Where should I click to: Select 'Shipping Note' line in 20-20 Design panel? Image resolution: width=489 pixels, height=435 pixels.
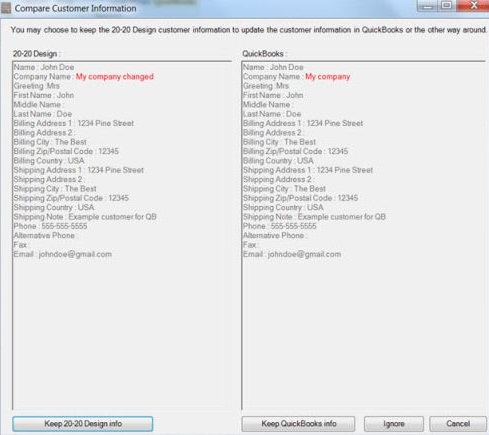85,217
